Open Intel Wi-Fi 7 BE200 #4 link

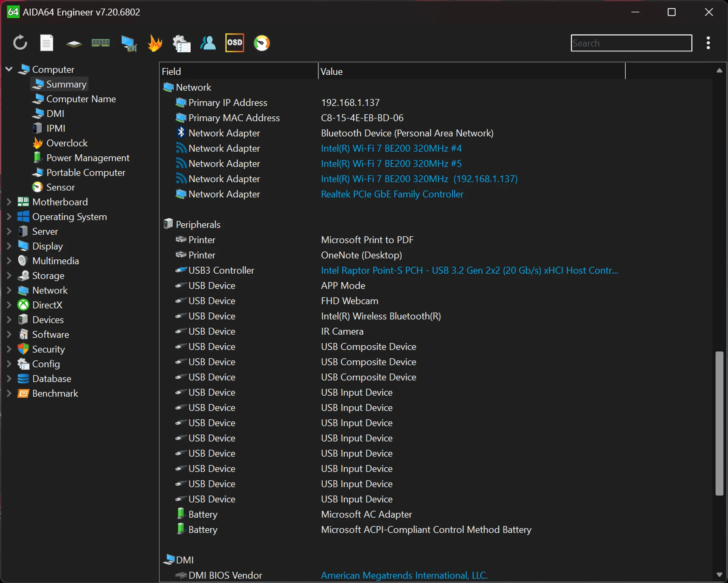(391, 148)
